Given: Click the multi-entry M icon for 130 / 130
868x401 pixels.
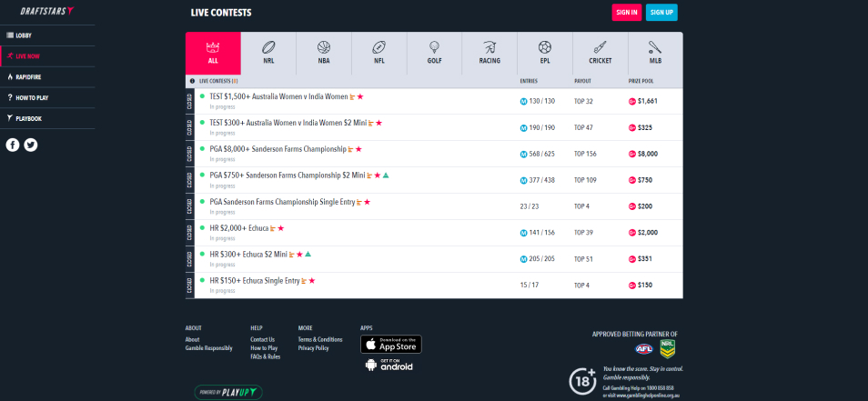Looking at the screenshot, I should point(523,101).
